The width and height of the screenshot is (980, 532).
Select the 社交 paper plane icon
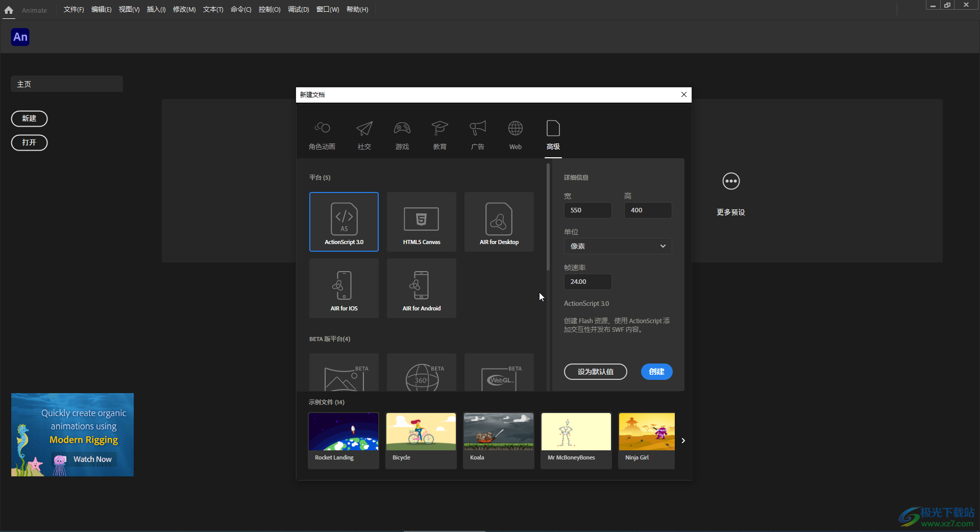[364, 128]
